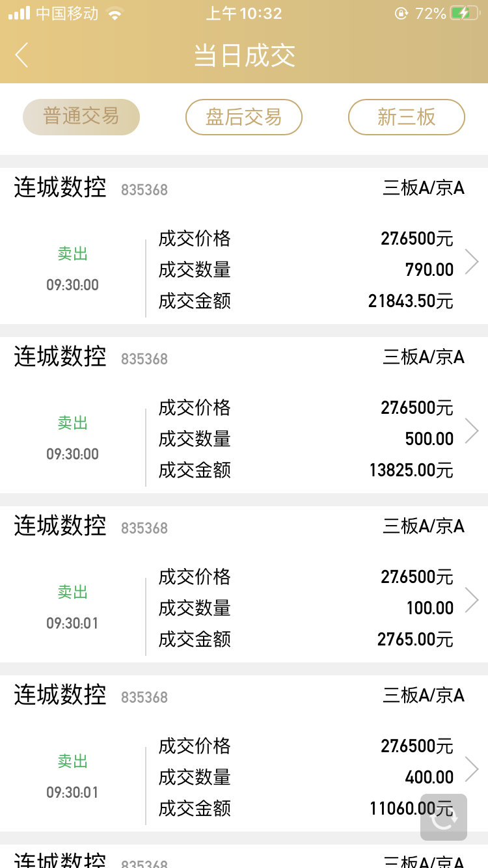The height and width of the screenshot is (868, 488).
Task: Switch to the 盘后交易 tab
Action: [244, 117]
